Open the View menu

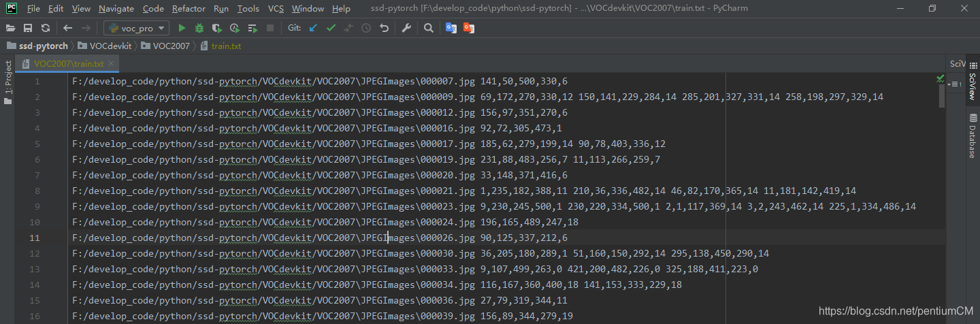[81, 9]
